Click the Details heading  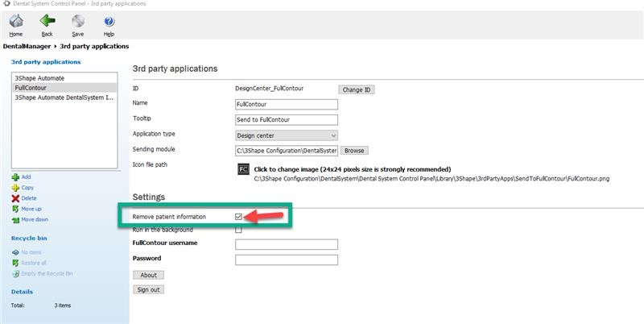click(22, 292)
